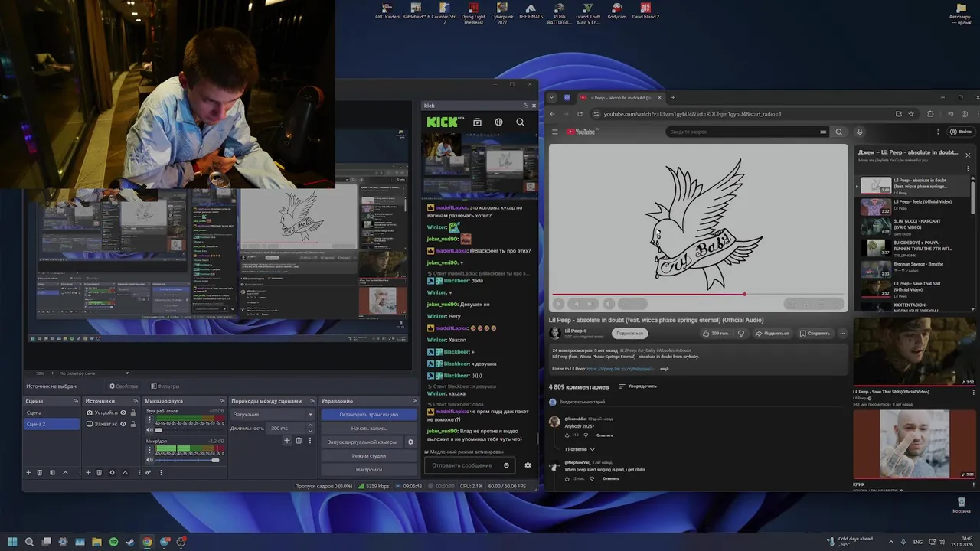
Task: Pop out the Audio Mixer dock panel
Action: click(x=222, y=401)
